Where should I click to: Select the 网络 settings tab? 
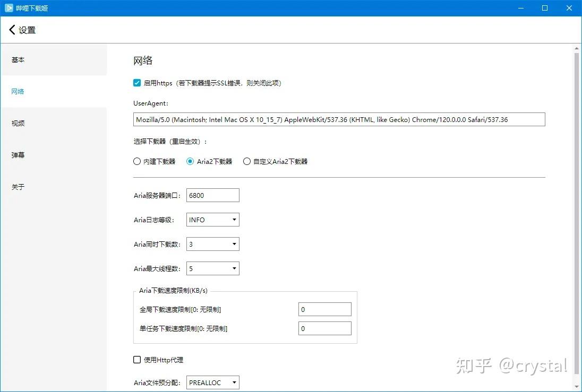pyautogui.click(x=54, y=92)
